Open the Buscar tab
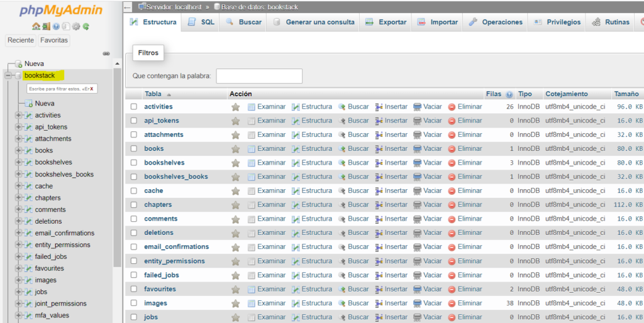Image resolution: width=644 pixels, height=323 pixels. click(x=243, y=22)
